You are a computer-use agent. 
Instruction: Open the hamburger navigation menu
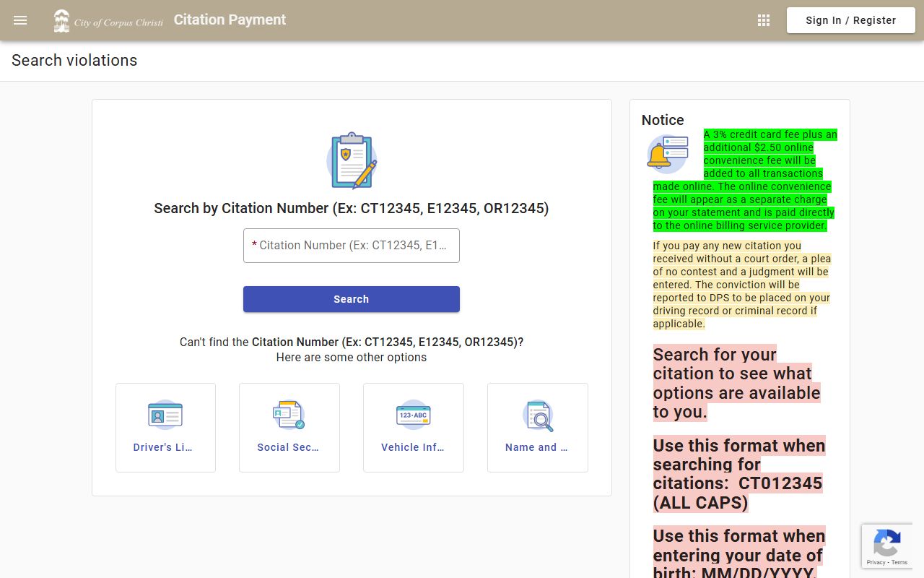[x=20, y=20]
